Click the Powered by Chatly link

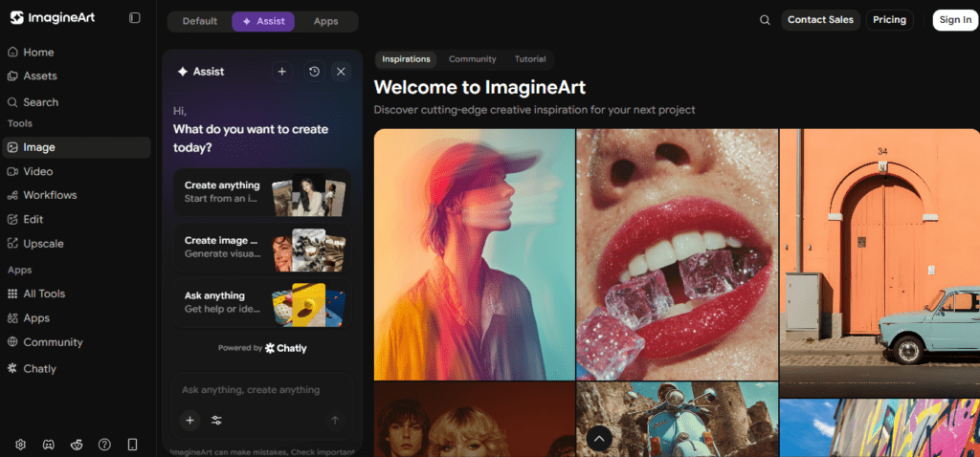click(262, 348)
